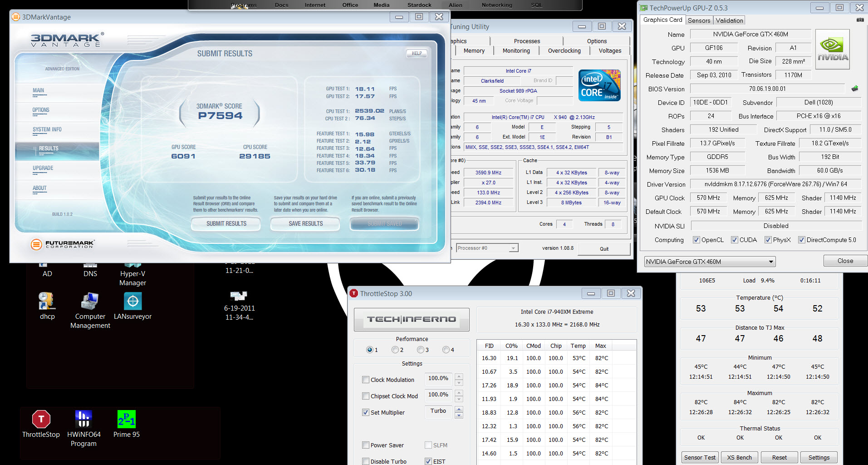Click the TechInferno logo in ThrottleStop

(x=412, y=319)
